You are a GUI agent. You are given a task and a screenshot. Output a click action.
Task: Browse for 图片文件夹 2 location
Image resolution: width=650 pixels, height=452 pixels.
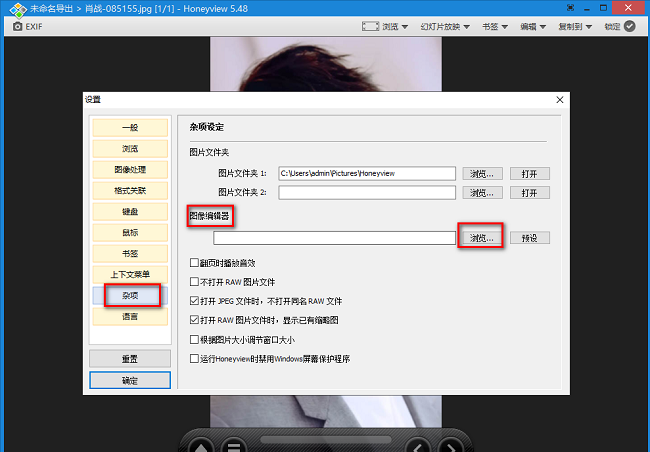pos(482,193)
